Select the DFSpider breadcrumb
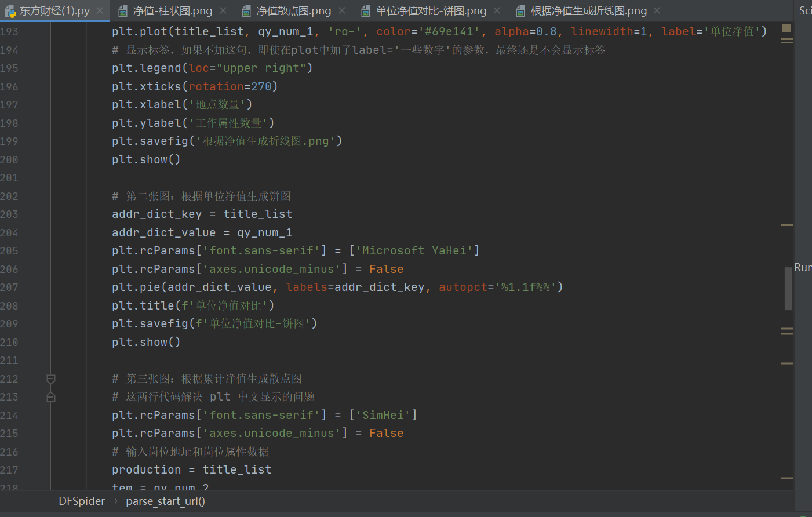This screenshot has width=812, height=517. (x=82, y=501)
